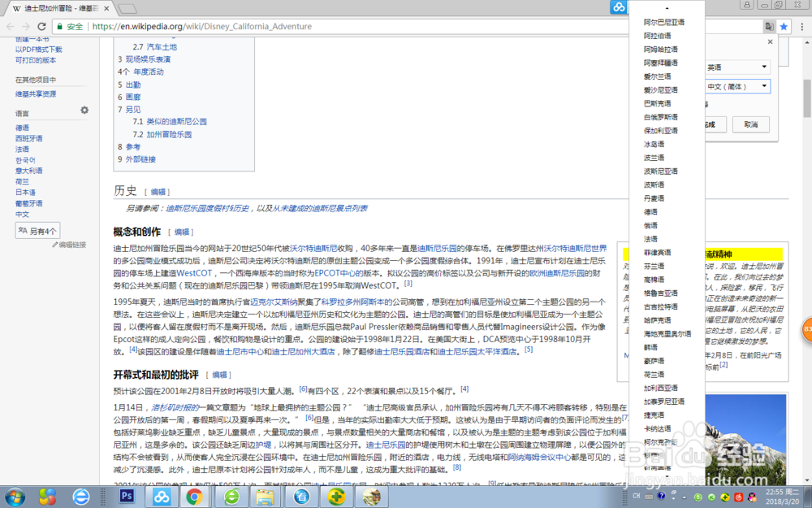Open the blue round taskbar app icon
Screen dimensions: 812x508
301,497
